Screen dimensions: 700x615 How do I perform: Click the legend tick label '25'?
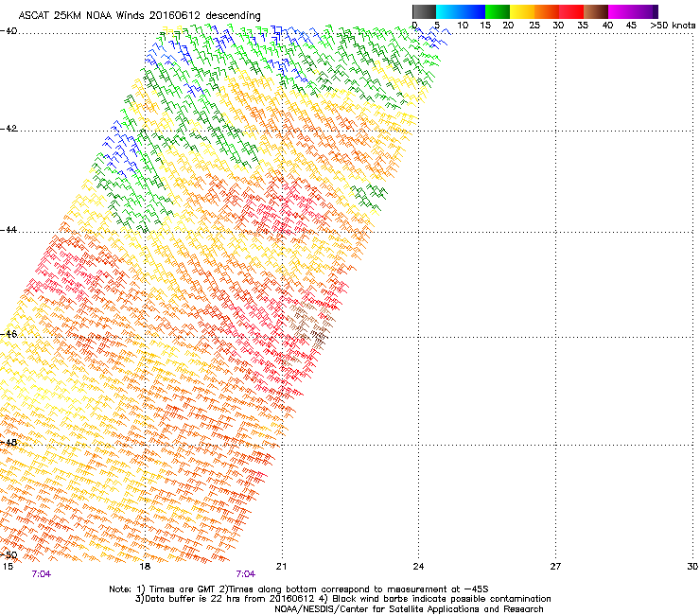[x=534, y=26]
